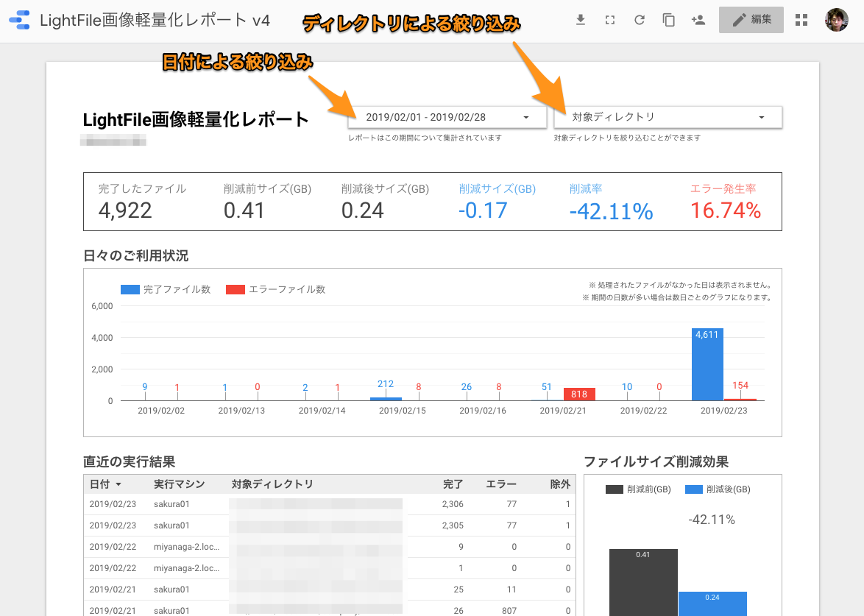Sort table by 除外 column

coord(560,484)
